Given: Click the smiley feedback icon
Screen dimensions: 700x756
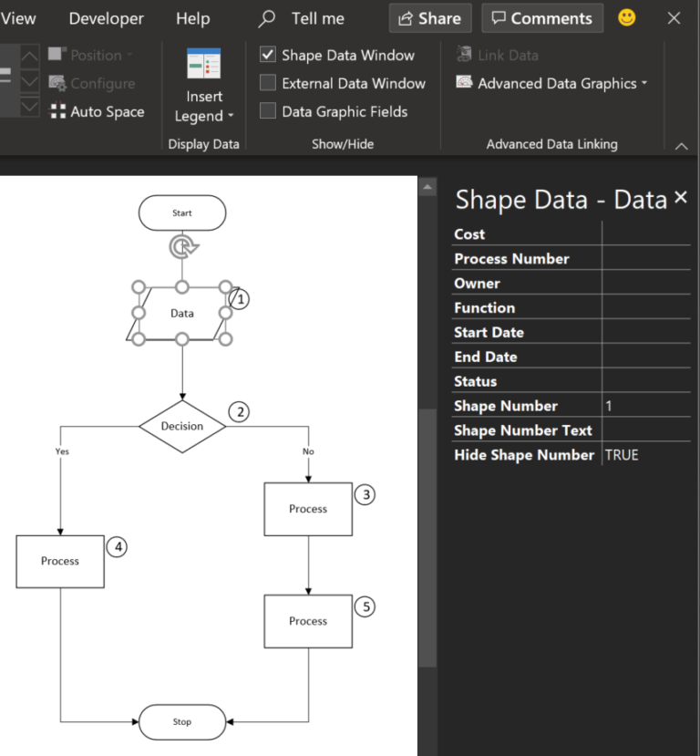Looking at the screenshot, I should pyautogui.click(x=626, y=18).
